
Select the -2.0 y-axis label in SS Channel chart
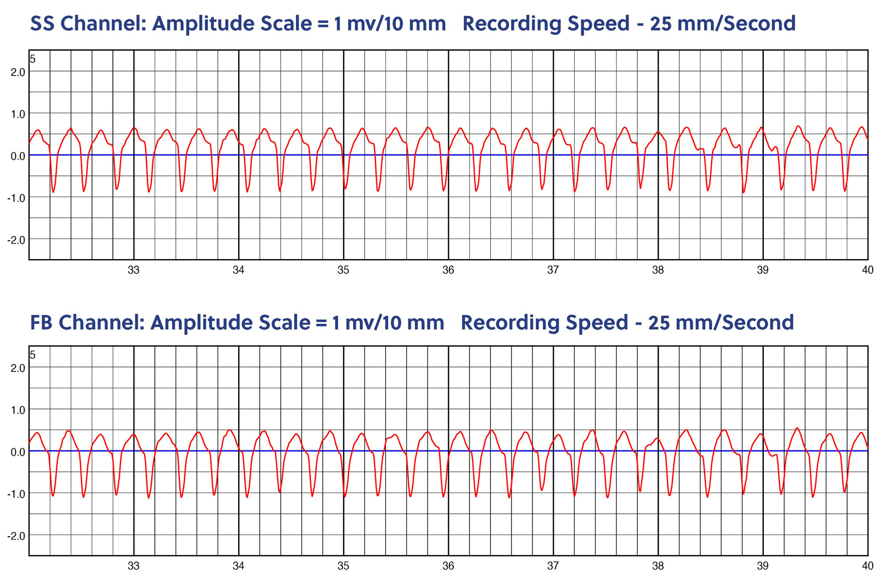click(x=16, y=240)
